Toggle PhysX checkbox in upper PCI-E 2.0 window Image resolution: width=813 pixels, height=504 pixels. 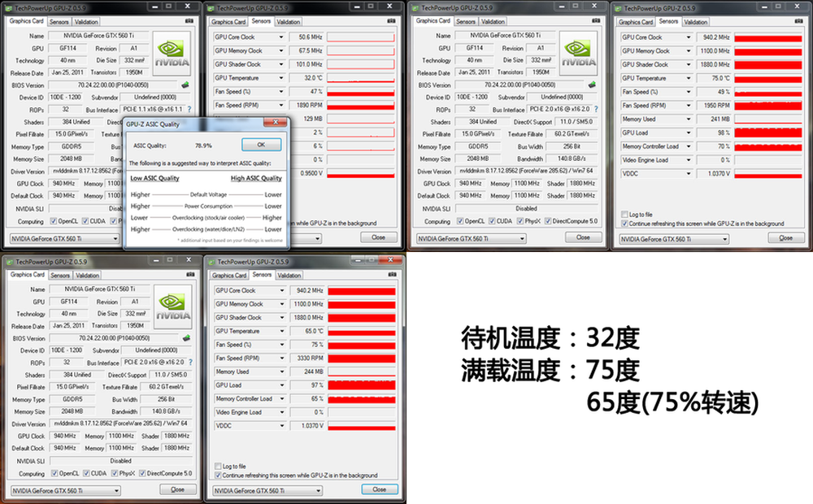(520, 221)
